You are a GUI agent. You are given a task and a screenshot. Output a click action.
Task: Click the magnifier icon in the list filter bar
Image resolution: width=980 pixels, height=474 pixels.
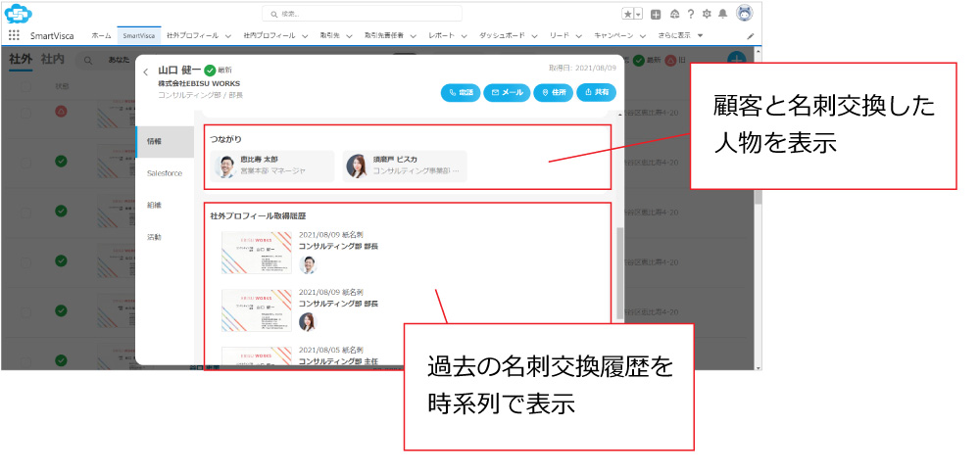click(88, 61)
